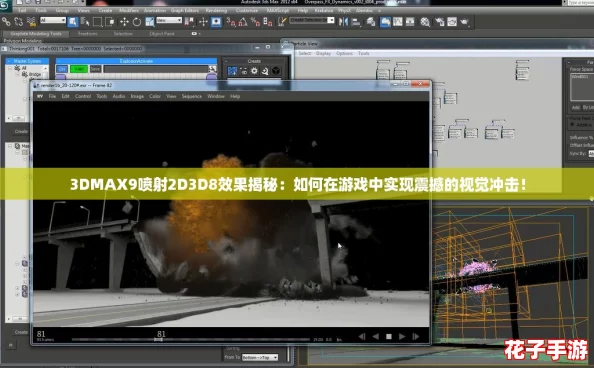Open Options menu in Particle View

[344, 53]
